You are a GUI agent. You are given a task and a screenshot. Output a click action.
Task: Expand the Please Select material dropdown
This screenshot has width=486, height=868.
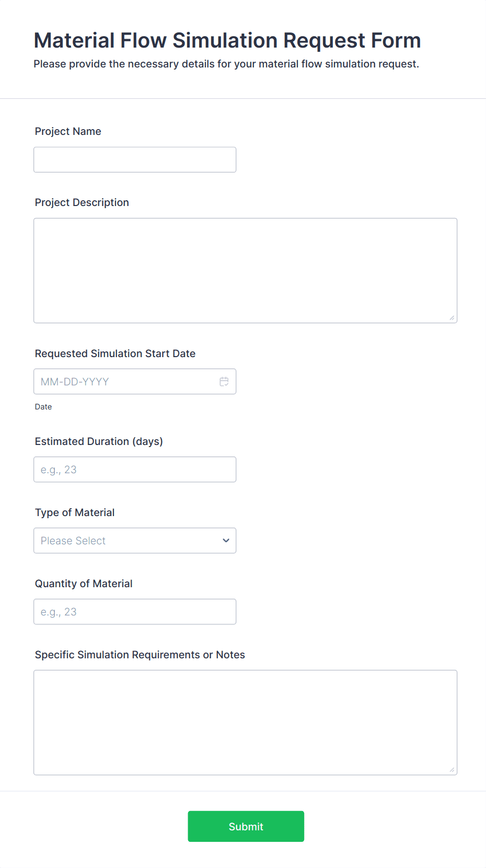pos(135,540)
